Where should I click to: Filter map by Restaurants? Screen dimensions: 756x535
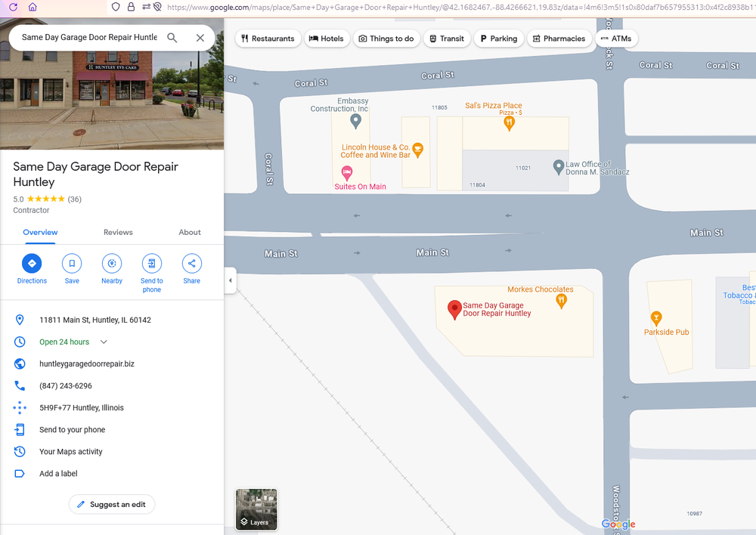pyautogui.click(x=268, y=39)
